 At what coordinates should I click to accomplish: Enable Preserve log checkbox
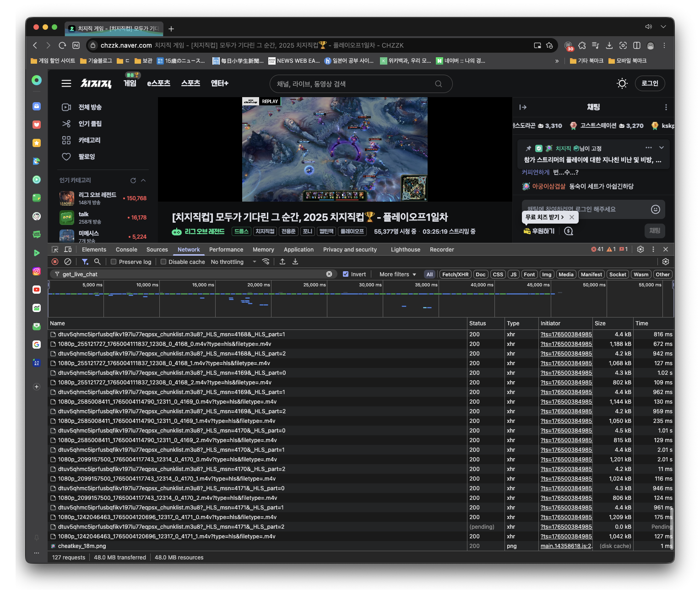(114, 262)
